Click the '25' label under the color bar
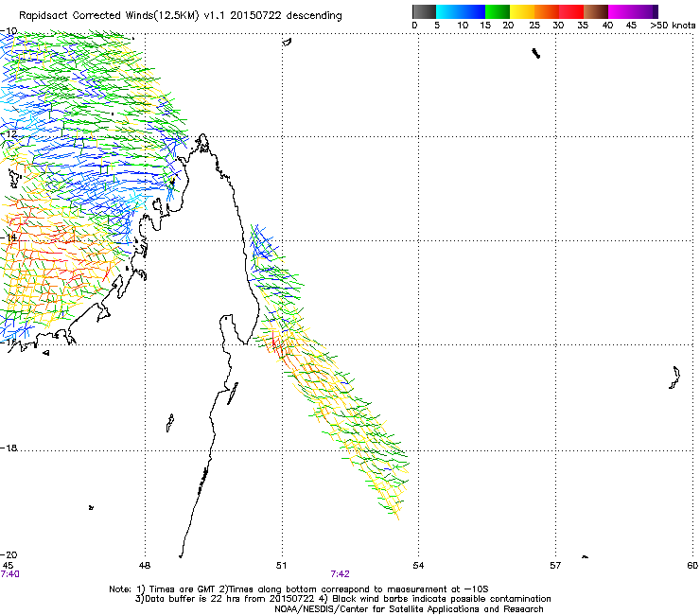The width and height of the screenshot is (700, 615). pos(534,26)
